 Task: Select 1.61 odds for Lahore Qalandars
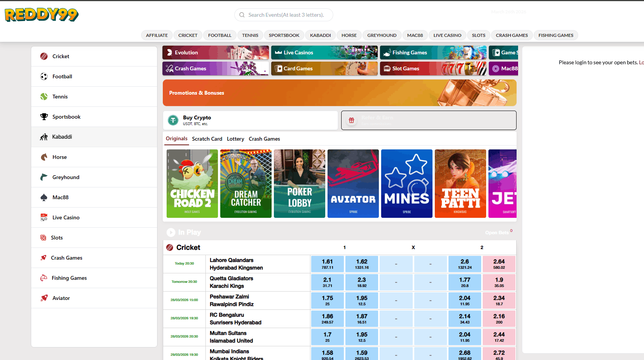pos(327,264)
